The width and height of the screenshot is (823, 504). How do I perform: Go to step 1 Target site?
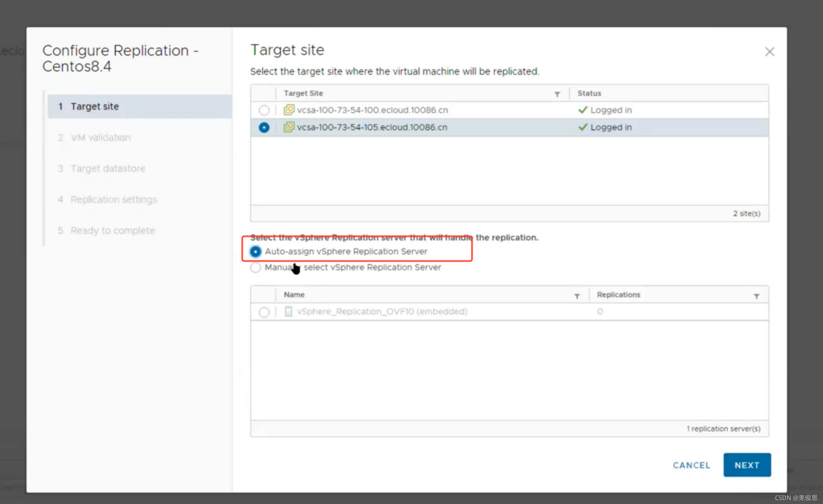[x=95, y=107]
